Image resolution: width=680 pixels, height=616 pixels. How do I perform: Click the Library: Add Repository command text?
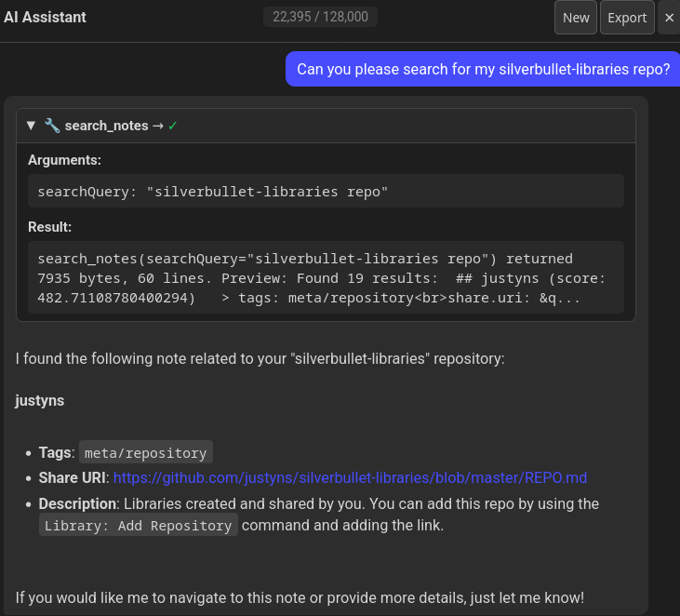coord(139,526)
